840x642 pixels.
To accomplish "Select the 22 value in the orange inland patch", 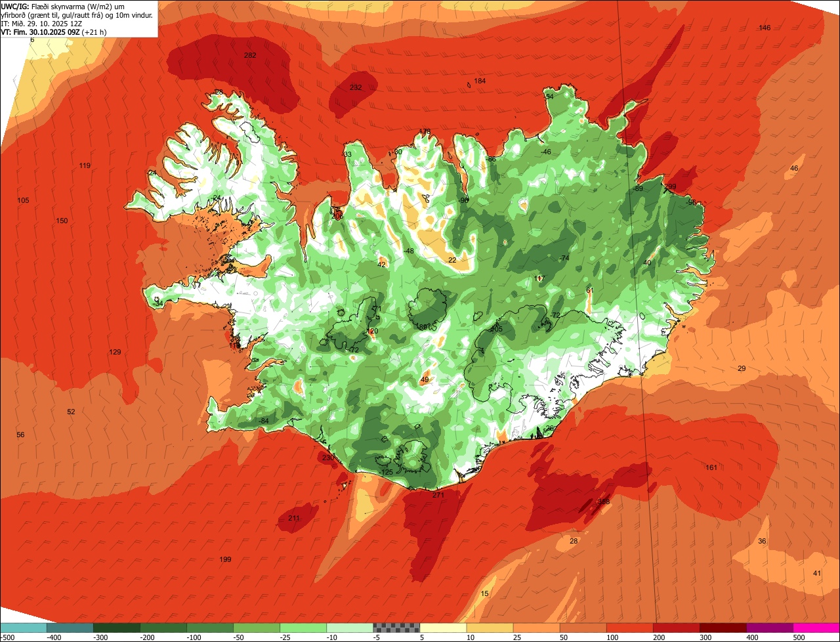I will (452, 260).
